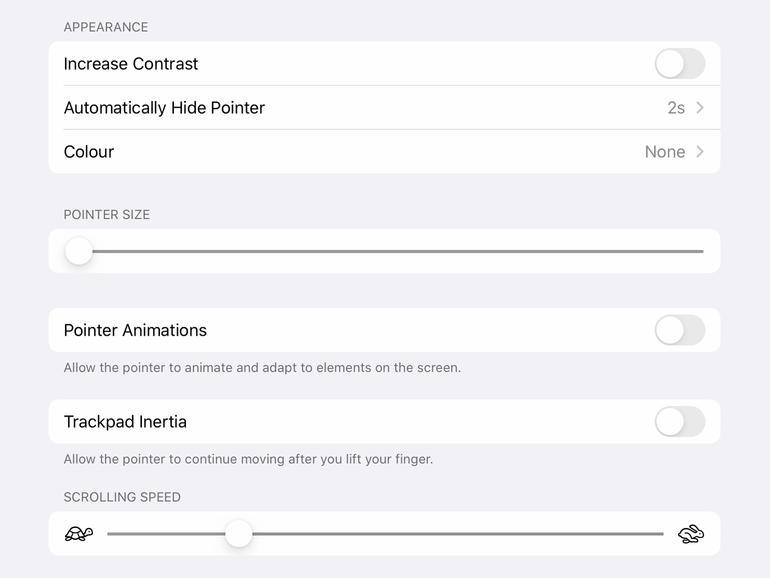The height and width of the screenshot is (578, 770).
Task: Select the 2s hide pointer value
Action: tap(676, 108)
